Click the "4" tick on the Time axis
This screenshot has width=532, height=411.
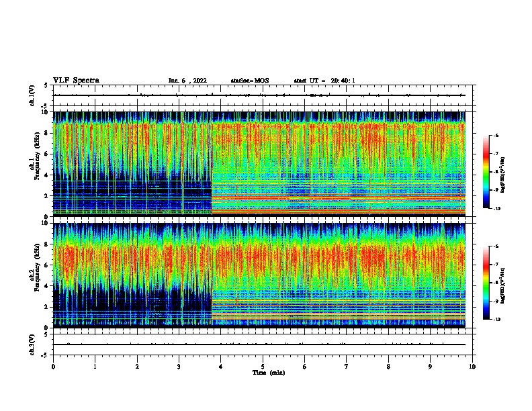point(221,367)
